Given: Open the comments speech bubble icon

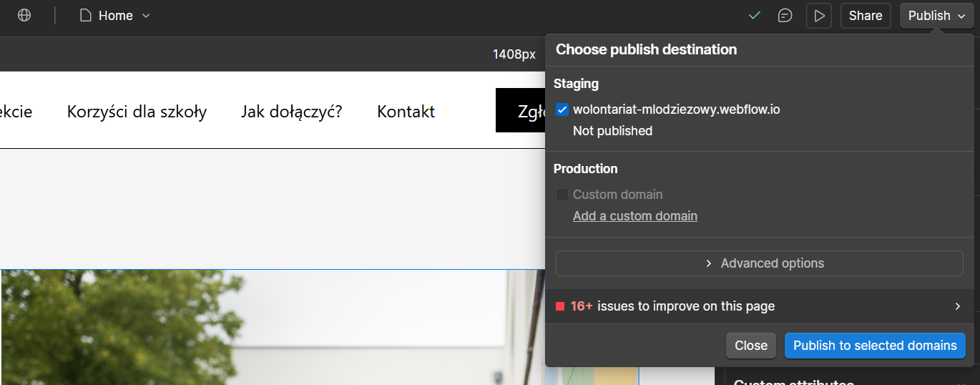Looking at the screenshot, I should click(x=785, y=16).
